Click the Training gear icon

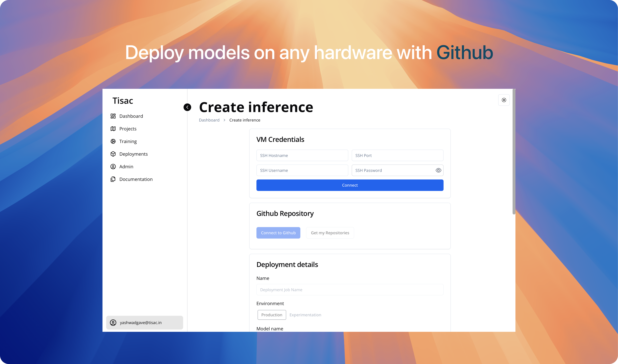coord(113,141)
